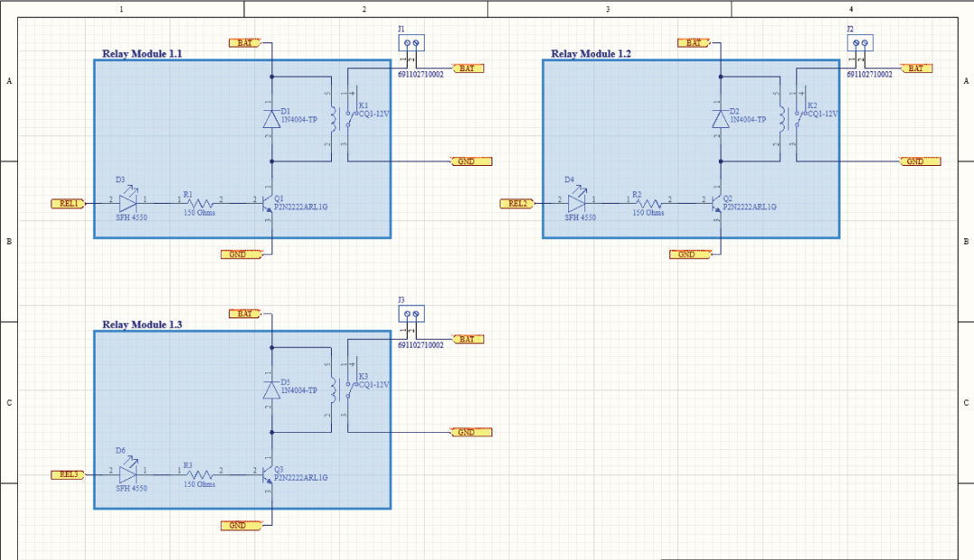Viewport: 974px width, 560px height.
Task: Select the Relay Module 1.1 title text
Action: coord(142,54)
